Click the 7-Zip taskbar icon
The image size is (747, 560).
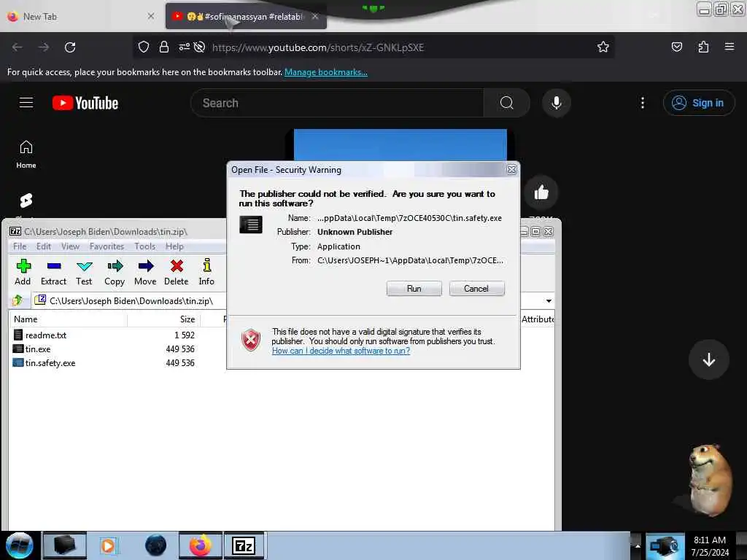[244, 545]
